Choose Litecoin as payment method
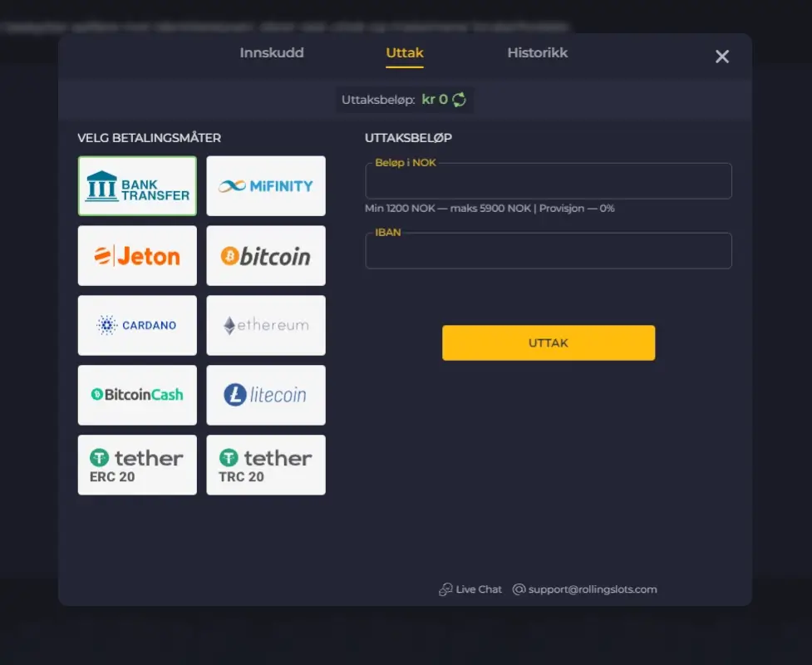This screenshot has height=665, width=812. (266, 395)
